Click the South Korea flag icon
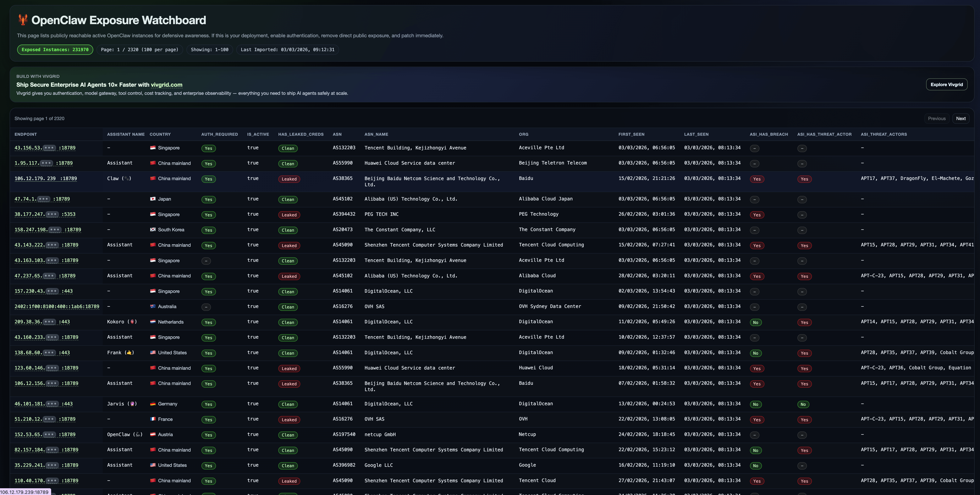Image resolution: width=980 pixels, height=495 pixels. point(153,230)
